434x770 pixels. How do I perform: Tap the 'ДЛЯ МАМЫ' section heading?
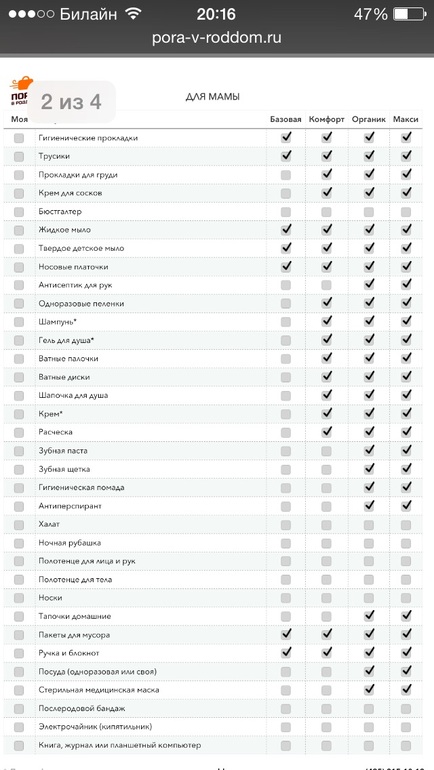pos(213,97)
